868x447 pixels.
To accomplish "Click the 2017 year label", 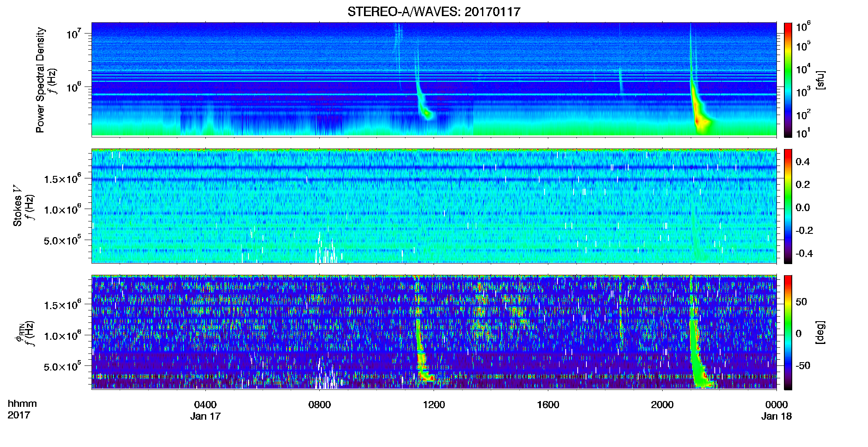I will 19,415.
